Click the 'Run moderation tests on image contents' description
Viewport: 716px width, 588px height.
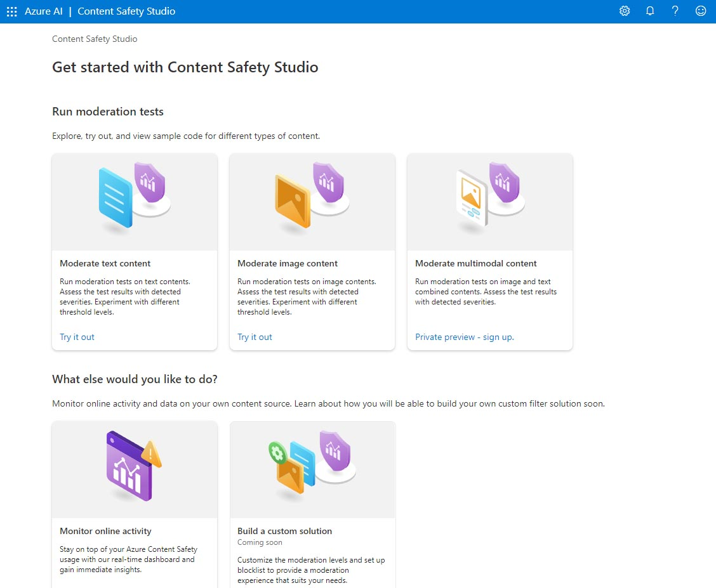coord(307,297)
